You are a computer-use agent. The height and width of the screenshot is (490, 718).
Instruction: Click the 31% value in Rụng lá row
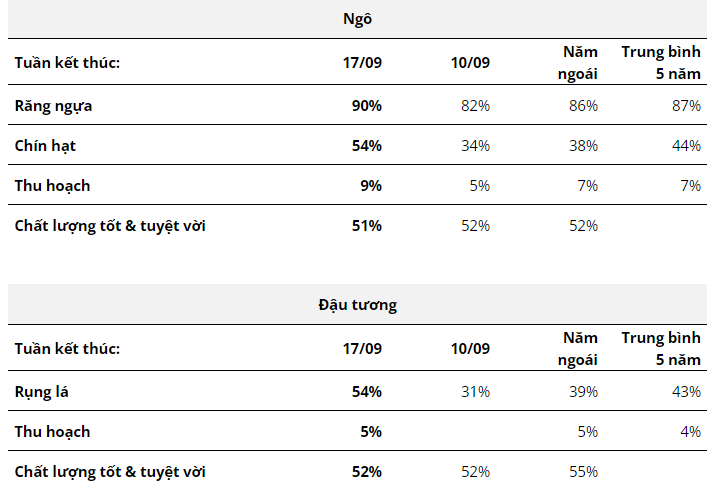(x=475, y=391)
